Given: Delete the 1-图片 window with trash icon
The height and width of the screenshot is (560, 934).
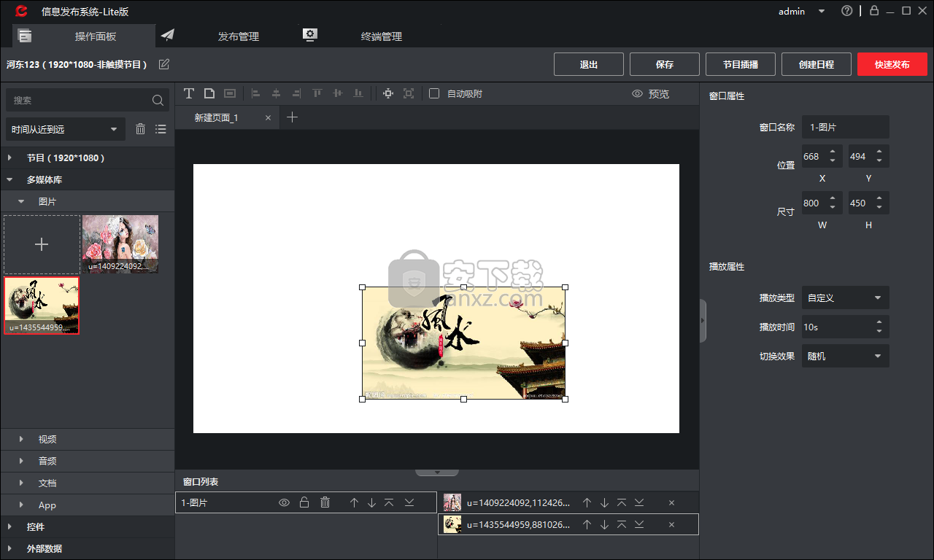Looking at the screenshot, I should 325,502.
